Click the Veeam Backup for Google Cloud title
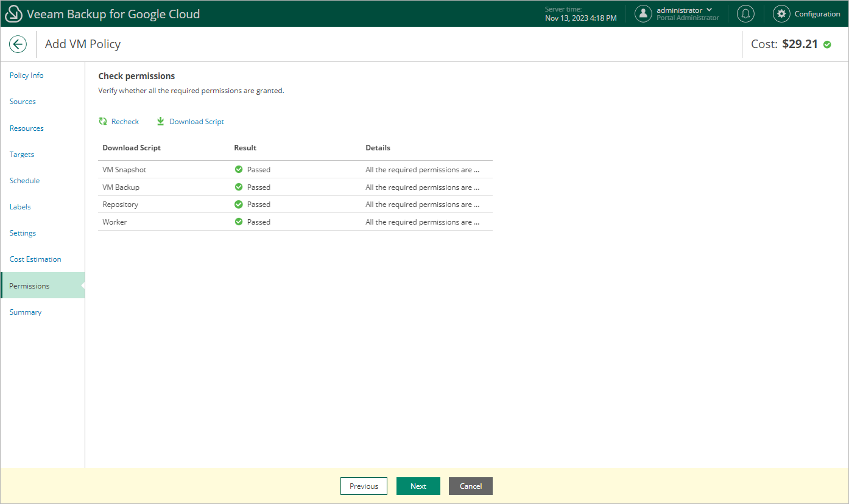 pyautogui.click(x=113, y=14)
